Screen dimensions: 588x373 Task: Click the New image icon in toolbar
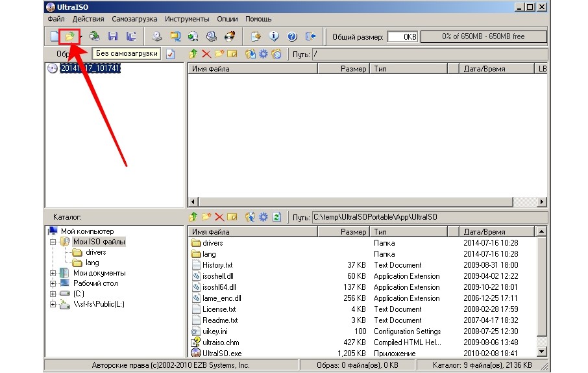(54, 36)
